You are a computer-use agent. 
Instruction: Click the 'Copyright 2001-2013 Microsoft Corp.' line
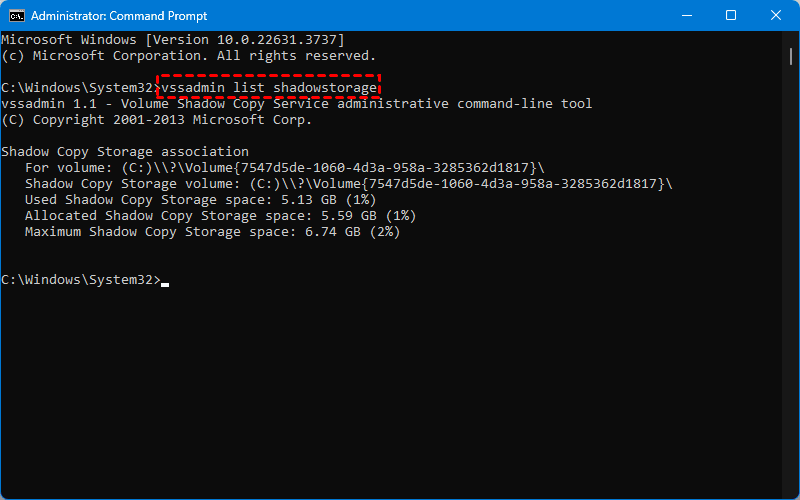(156, 119)
